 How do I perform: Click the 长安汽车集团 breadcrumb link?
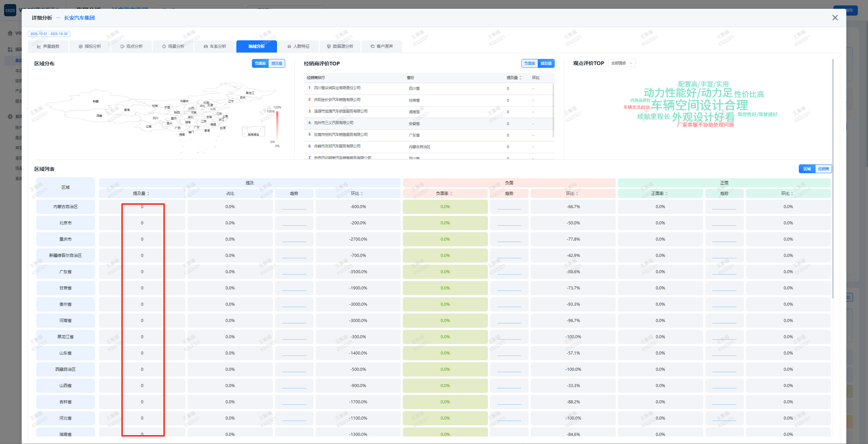79,18
